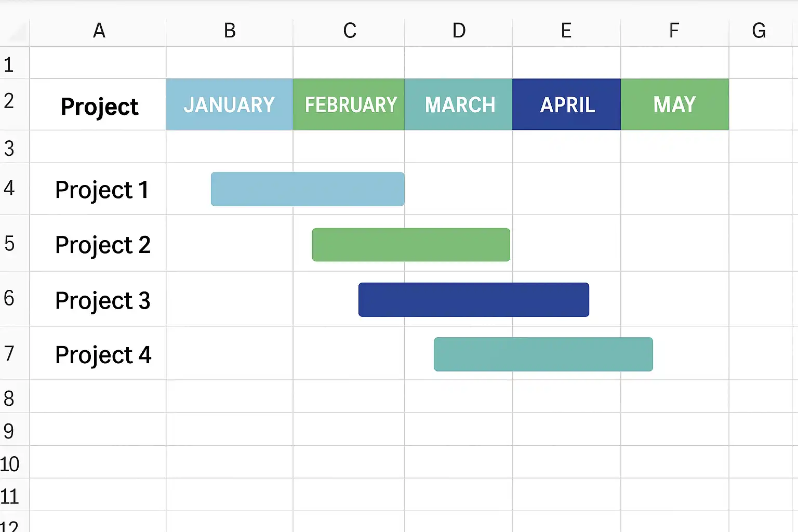Select the green Project 2 bar

click(x=411, y=245)
